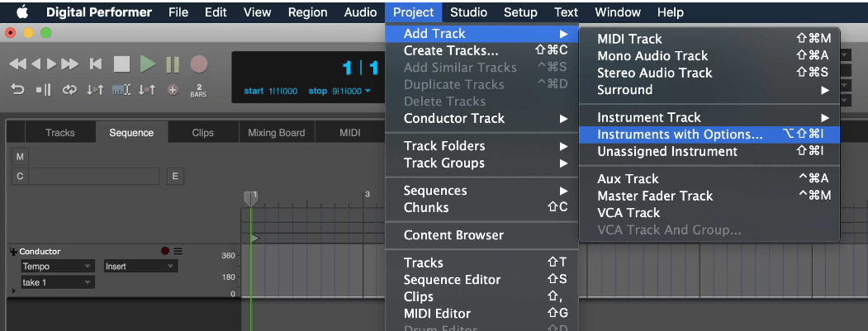Add a Stereo Audio Track

[x=709, y=73]
